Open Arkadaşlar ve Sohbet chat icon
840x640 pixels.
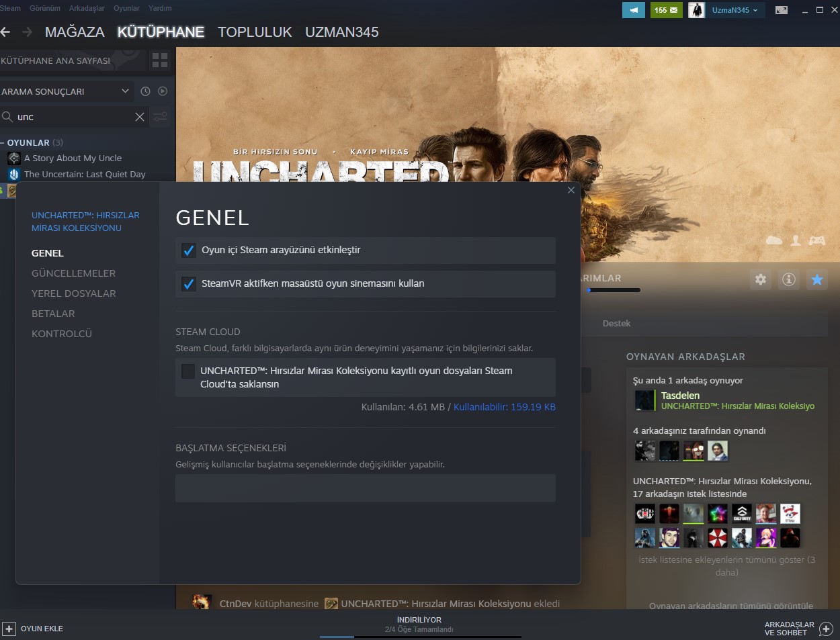[x=826, y=629]
